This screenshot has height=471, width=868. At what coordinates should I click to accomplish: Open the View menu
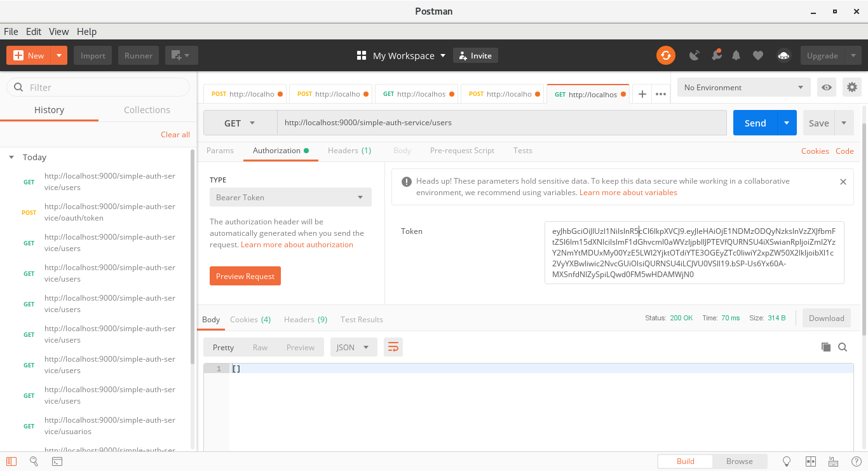click(x=58, y=31)
